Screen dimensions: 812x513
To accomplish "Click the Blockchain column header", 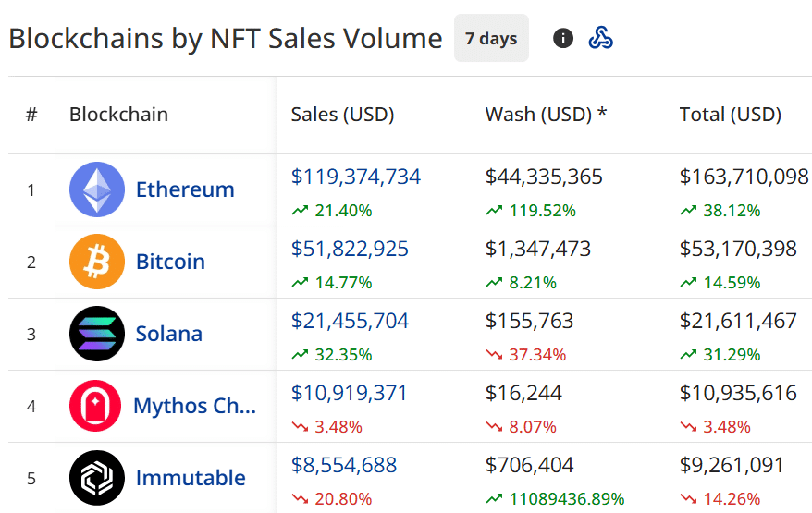I will tap(118, 115).
